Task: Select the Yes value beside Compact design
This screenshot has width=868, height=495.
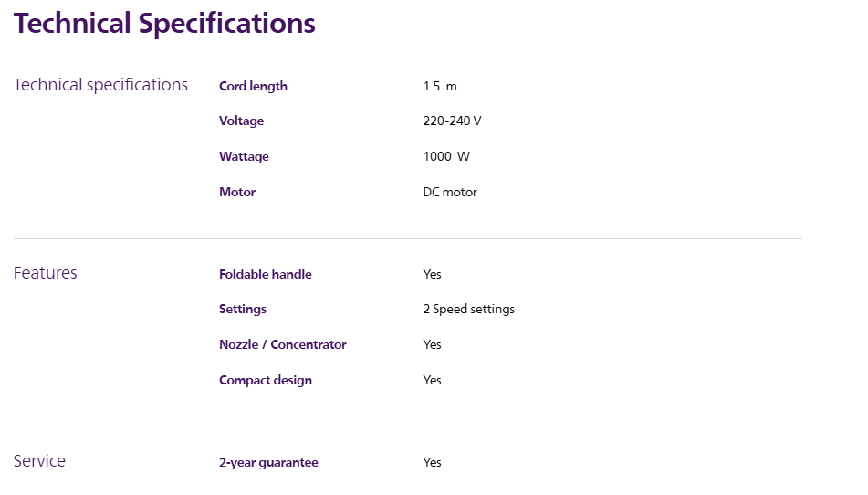Action: point(432,381)
